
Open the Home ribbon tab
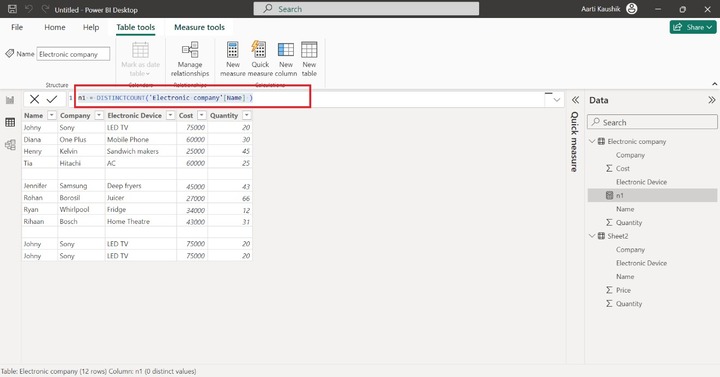tap(55, 27)
